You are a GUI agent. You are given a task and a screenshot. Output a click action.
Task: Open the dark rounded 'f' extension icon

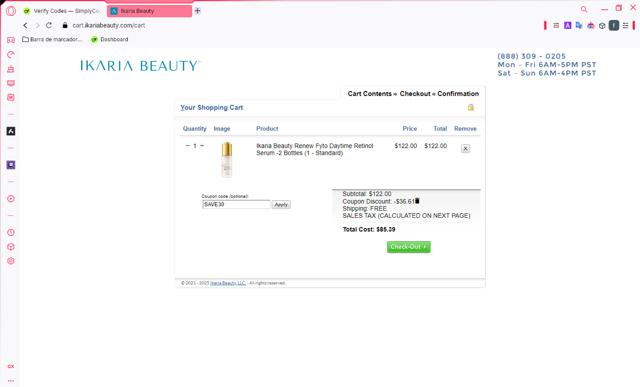(x=614, y=25)
